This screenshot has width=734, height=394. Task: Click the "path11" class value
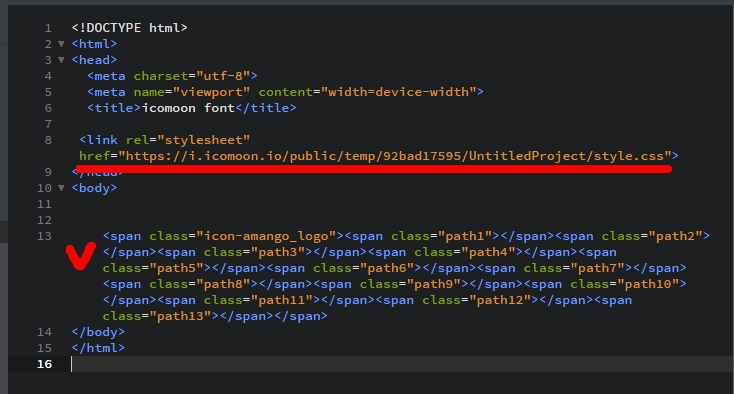[x=281, y=300]
